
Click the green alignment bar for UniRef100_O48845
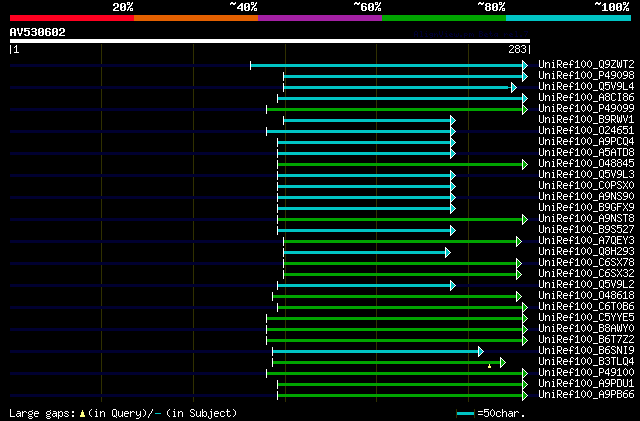[402, 165]
